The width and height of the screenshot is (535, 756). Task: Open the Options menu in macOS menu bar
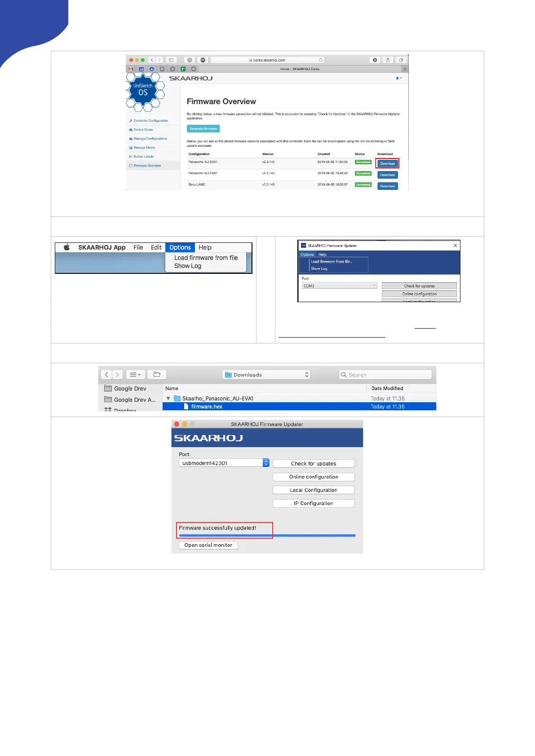pyautogui.click(x=180, y=247)
